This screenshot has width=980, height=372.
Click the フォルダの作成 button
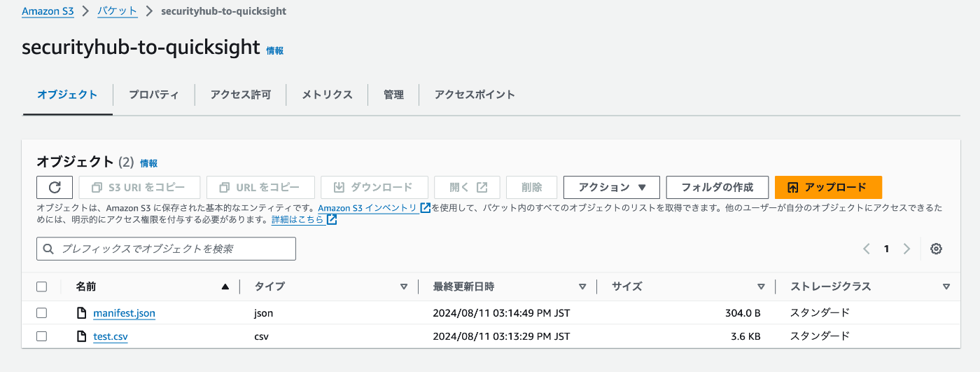tap(717, 187)
